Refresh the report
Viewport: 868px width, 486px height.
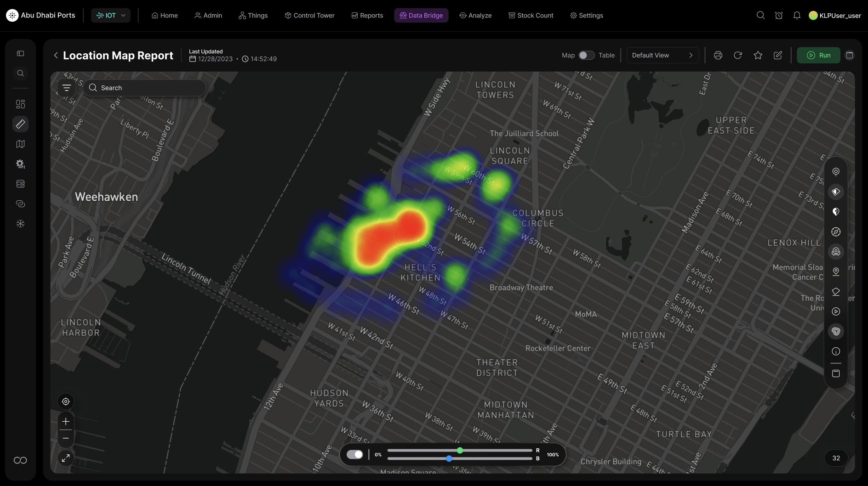pyautogui.click(x=738, y=55)
